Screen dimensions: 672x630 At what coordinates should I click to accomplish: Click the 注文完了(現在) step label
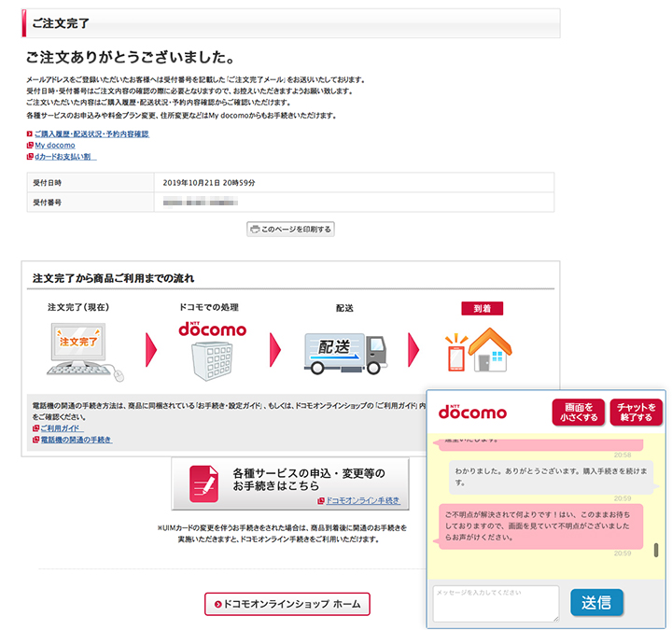(x=78, y=307)
